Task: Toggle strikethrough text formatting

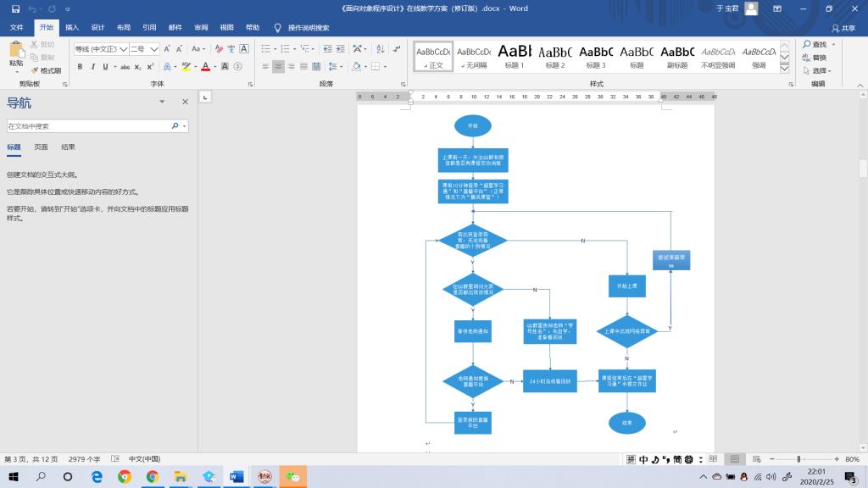Action: [124, 66]
